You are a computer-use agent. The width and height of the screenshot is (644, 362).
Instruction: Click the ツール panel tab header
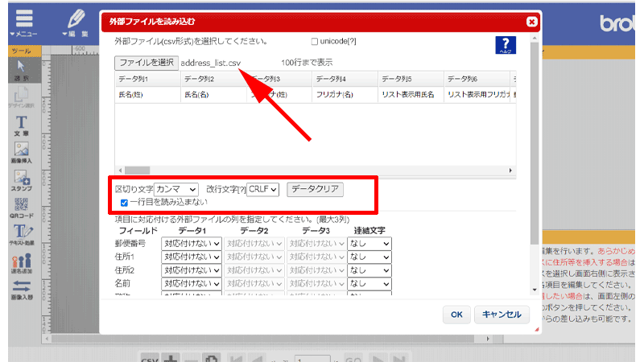[x=24, y=51]
